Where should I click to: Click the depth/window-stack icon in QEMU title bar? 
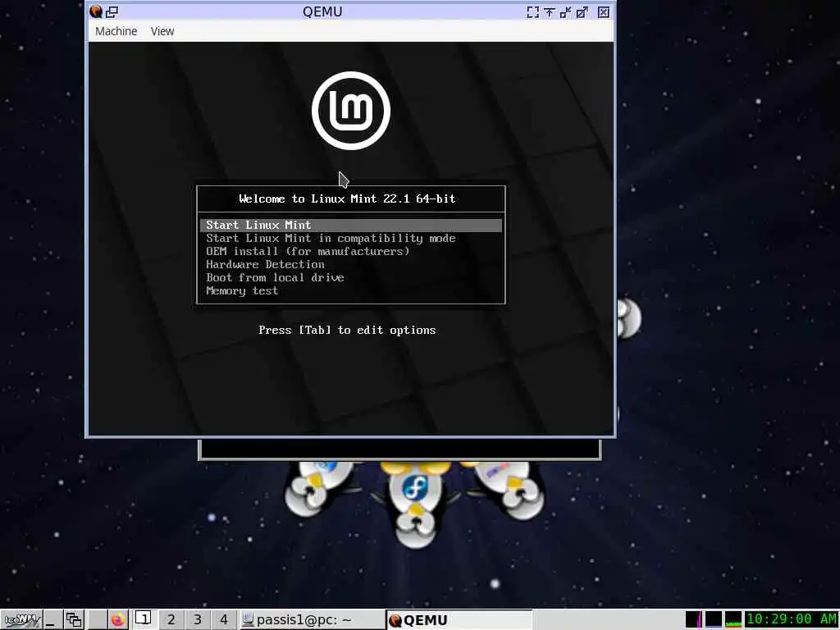[x=112, y=11]
